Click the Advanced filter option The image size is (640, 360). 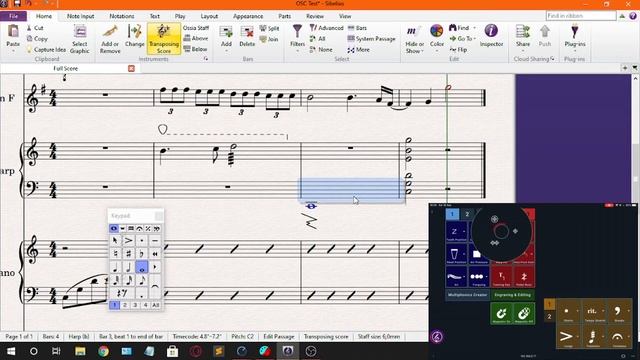click(x=327, y=28)
